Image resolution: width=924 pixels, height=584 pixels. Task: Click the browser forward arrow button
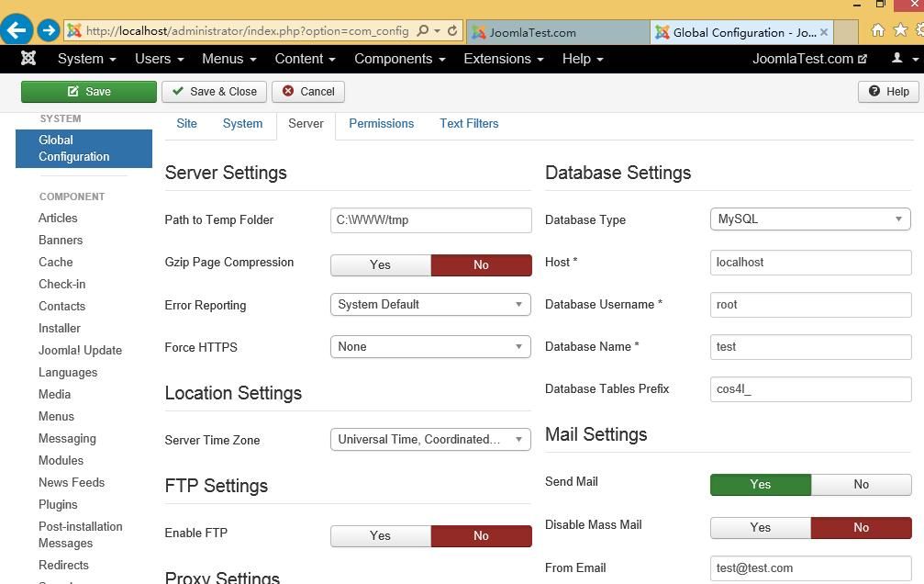(x=49, y=30)
